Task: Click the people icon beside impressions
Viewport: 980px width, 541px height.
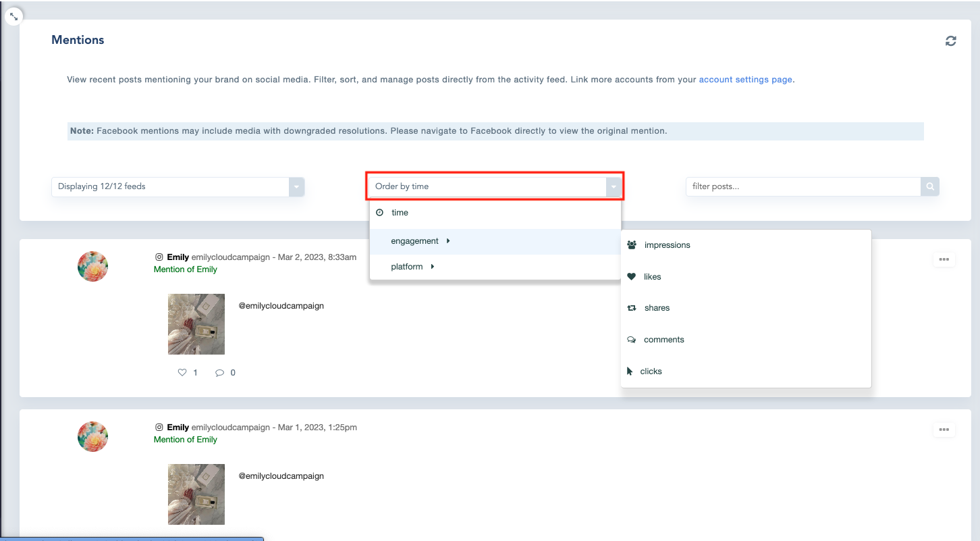Action: point(632,245)
